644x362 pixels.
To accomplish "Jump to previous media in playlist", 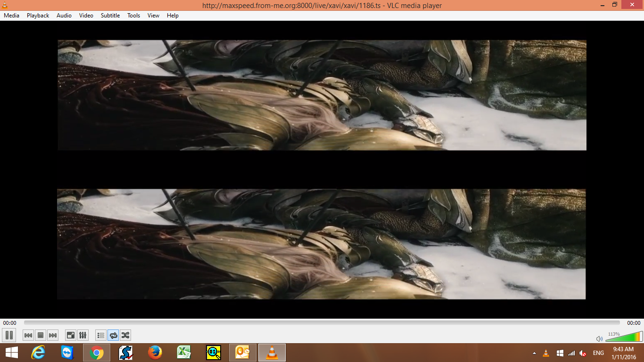I will 28,335.
